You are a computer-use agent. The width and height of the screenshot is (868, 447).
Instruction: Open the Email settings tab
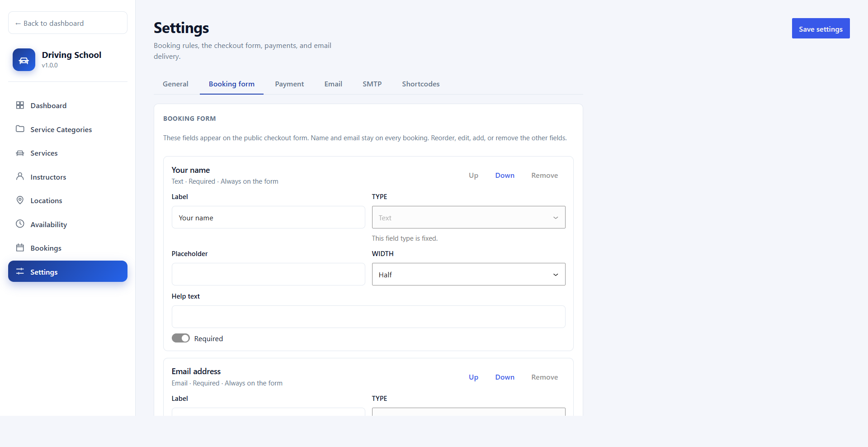point(333,84)
